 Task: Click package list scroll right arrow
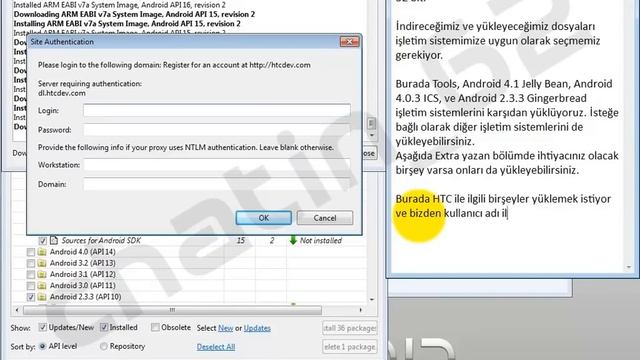(360, 310)
